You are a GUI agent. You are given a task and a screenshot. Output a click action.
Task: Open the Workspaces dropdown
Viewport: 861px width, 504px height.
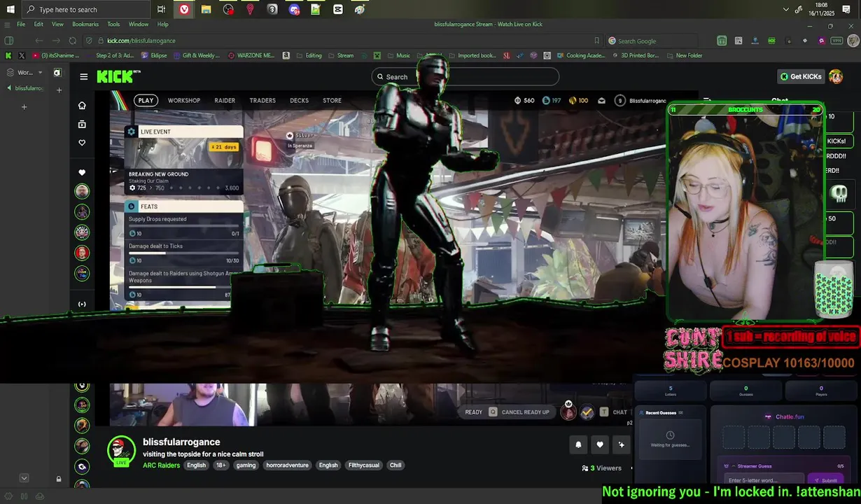24,72
